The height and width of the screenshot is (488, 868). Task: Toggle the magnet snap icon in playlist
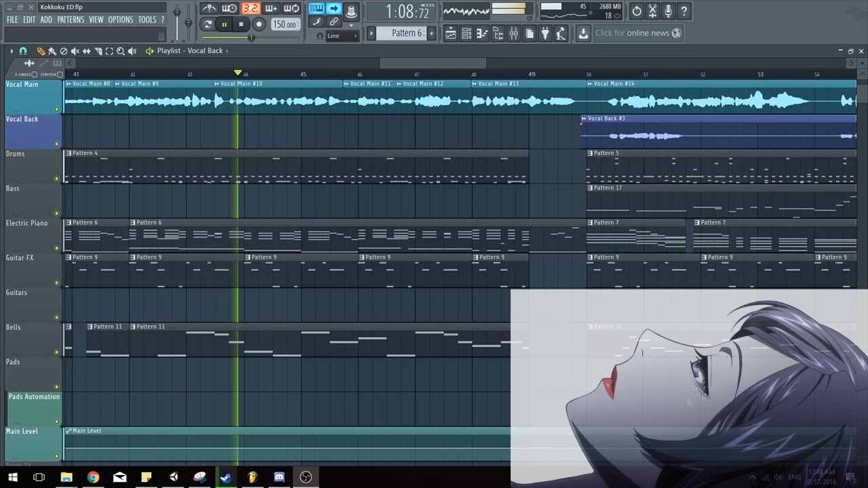[x=23, y=51]
